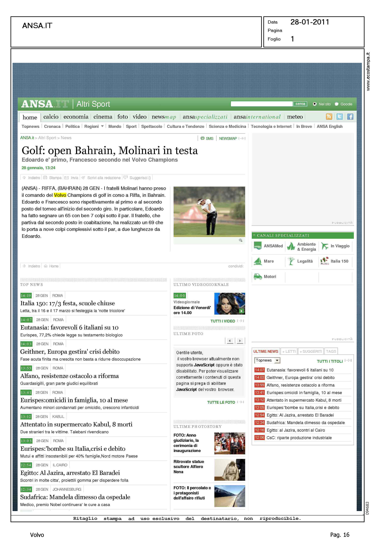Open the Motori car icon channel
392x550 pixels.
coord(258,277)
